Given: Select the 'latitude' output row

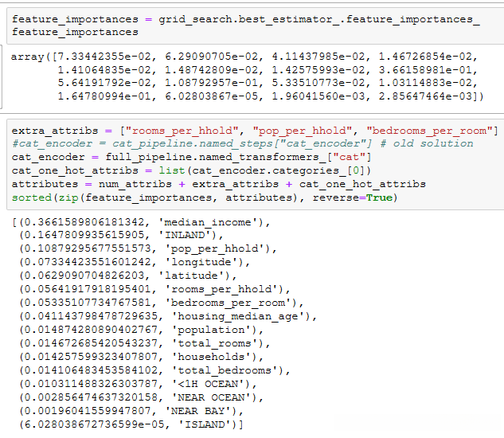Looking at the screenshot, I should click(x=128, y=276).
